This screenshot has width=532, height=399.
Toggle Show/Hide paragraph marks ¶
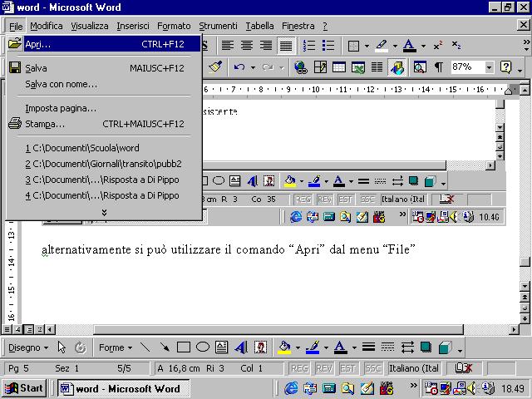tap(438, 67)
